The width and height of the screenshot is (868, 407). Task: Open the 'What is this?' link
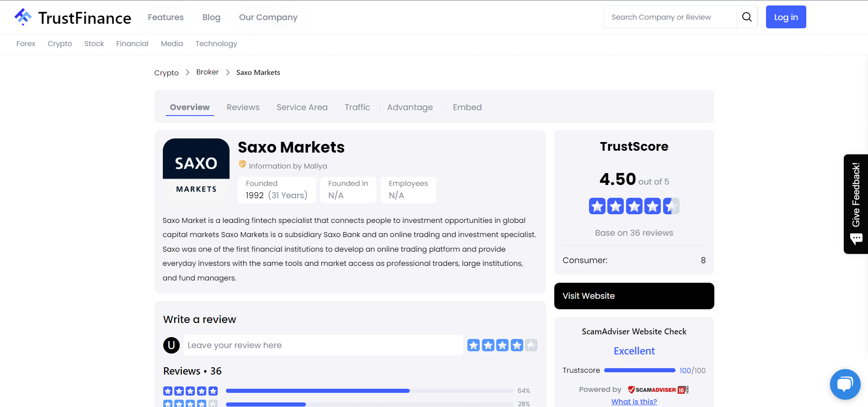pos(634,402)
